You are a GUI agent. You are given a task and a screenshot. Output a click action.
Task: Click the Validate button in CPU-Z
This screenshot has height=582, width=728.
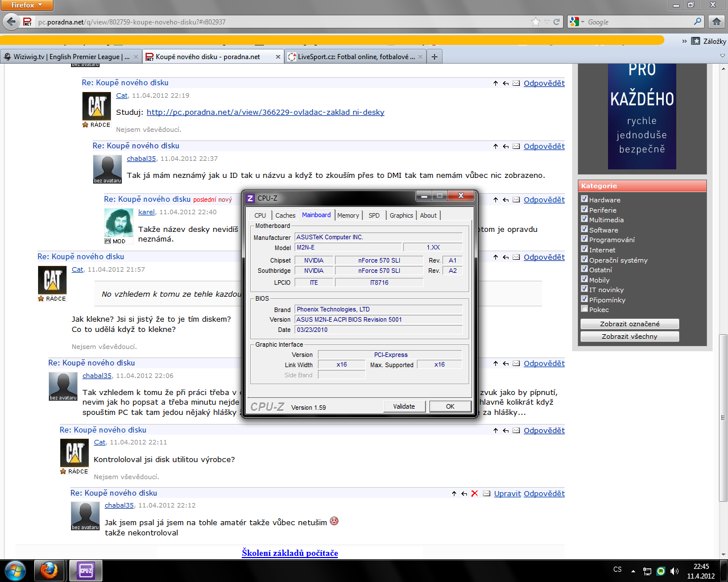404,406
